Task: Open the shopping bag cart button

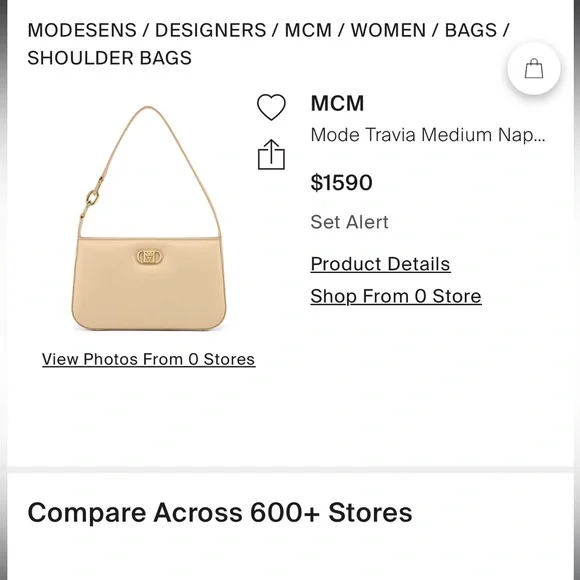Action: (x=534, y=69)
